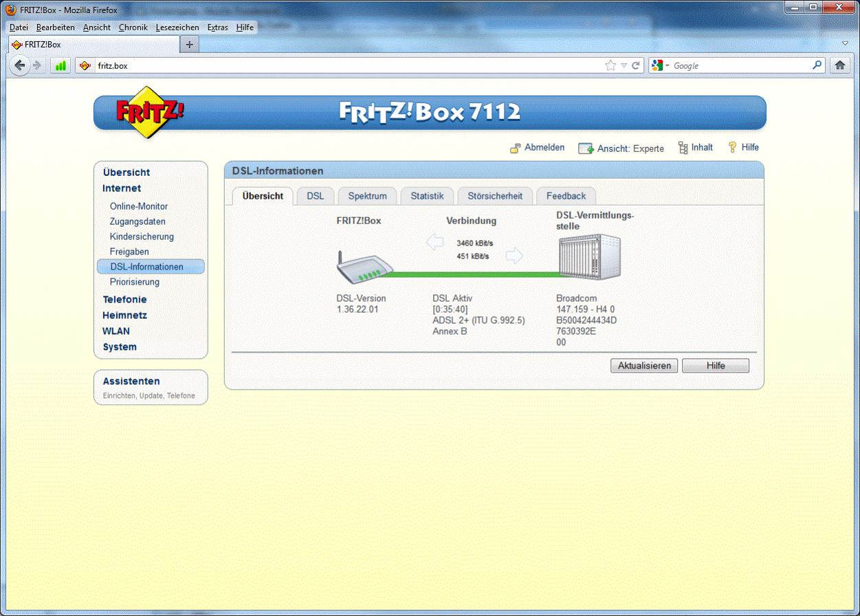The image size is (860, 616).
Task: Toggle Ansicht: Experte view link
Action: (x=630, y=148)
